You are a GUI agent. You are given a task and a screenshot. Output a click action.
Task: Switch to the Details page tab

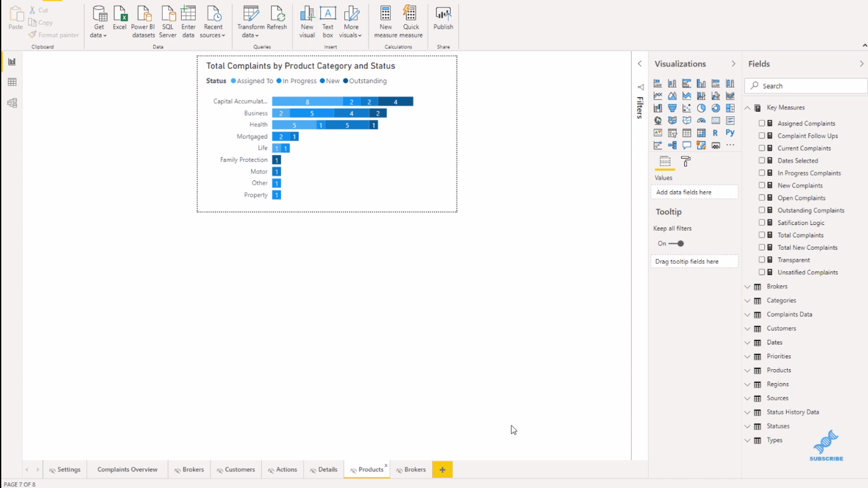click(x=323, y=470)
